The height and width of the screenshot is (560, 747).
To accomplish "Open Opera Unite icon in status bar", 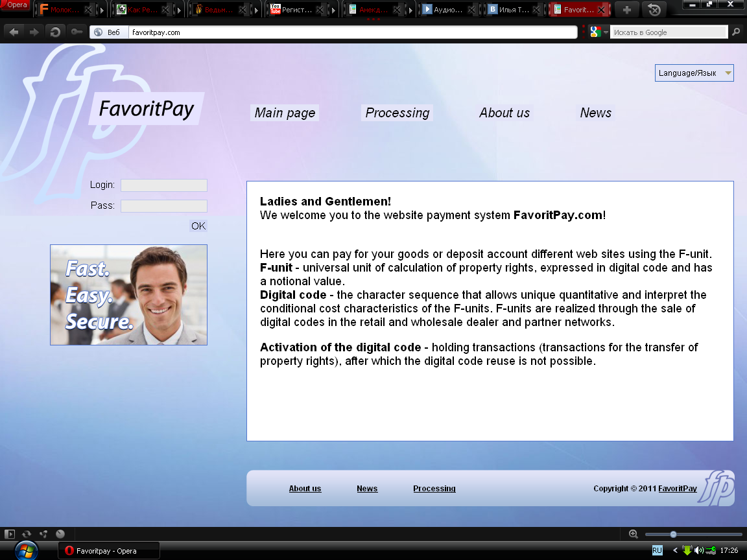I will coord(43,534).
